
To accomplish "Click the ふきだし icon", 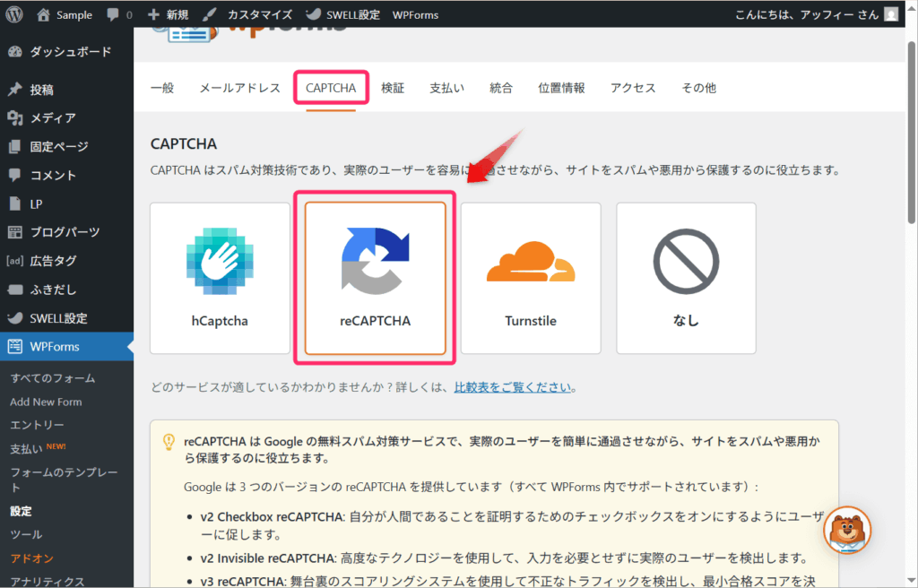I will point(15,290).
